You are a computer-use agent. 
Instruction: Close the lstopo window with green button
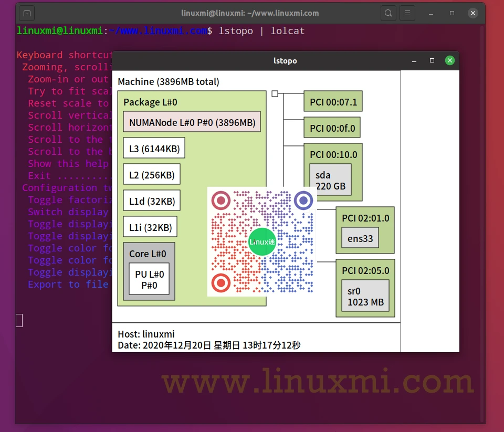[x=450, y=60]
